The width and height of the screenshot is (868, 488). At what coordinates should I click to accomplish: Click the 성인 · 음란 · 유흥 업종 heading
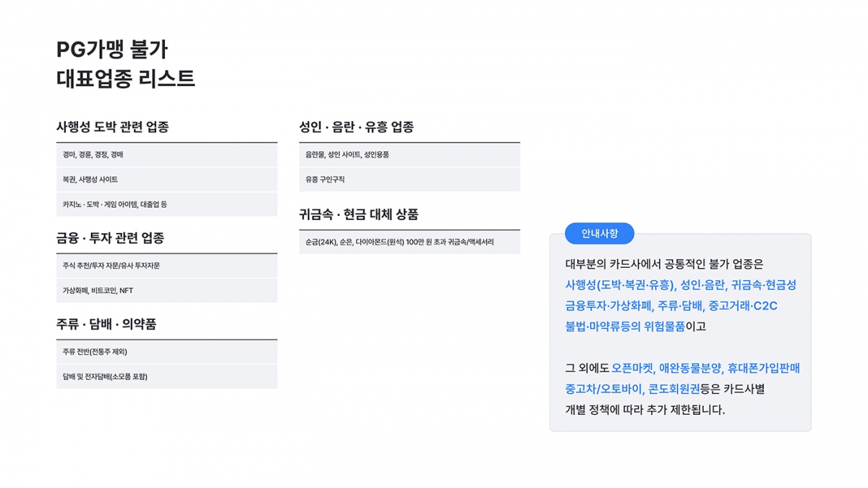click(357, 127)
